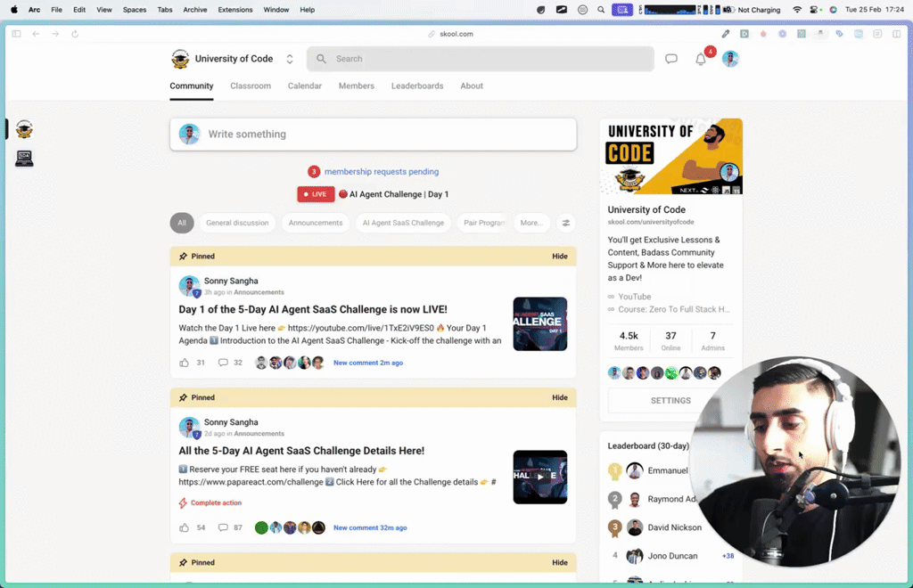The width and height of the screenshot is (913, 588).
Task: Switch to the Community tab
Action: [x=192, y=86]
